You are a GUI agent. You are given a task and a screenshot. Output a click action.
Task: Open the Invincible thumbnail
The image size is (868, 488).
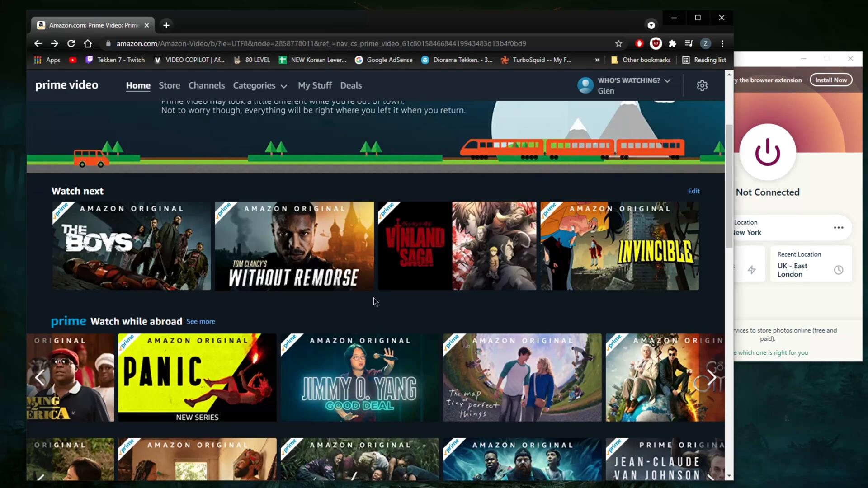click(619, 246)
